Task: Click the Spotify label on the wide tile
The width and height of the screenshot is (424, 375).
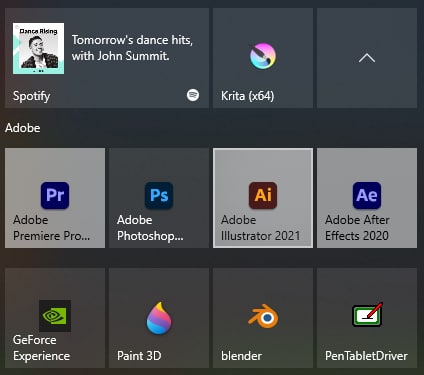Action: click(x=32, y=96)
